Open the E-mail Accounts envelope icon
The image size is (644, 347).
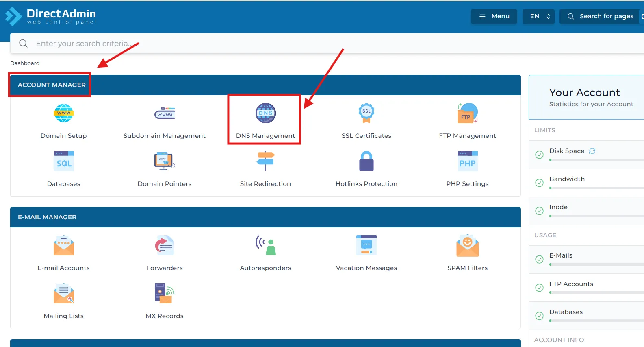point(63,246)
